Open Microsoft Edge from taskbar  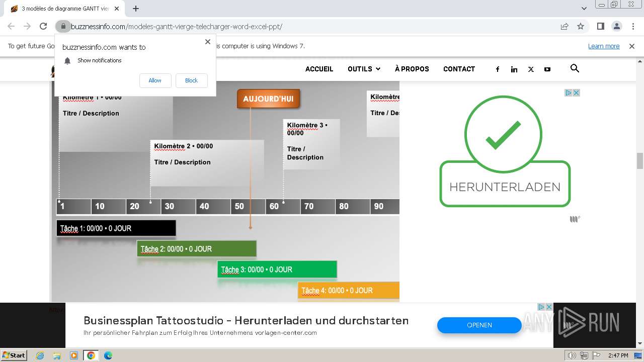[x=108, y=355]
